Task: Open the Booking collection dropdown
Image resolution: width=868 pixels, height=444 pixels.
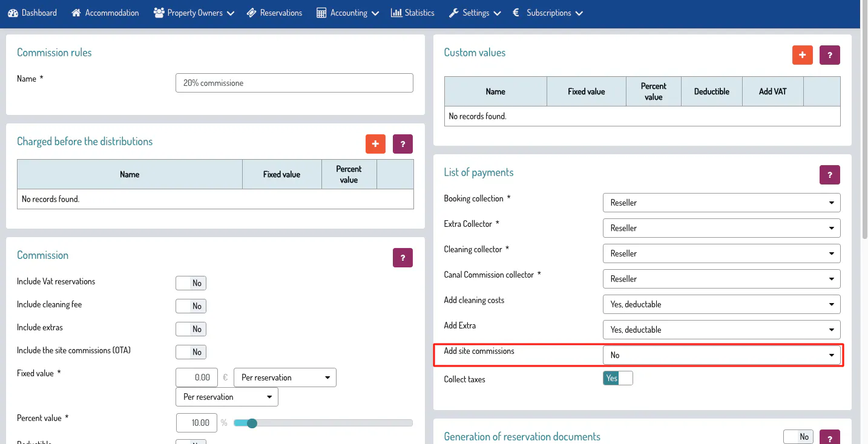Action: pyautogui.click(x=721, y=203)
